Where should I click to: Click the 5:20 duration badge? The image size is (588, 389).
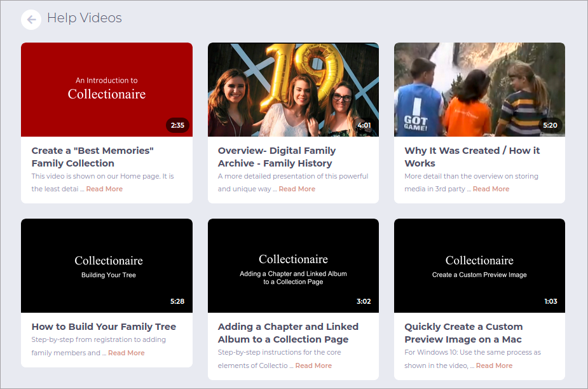click(550, 125)
